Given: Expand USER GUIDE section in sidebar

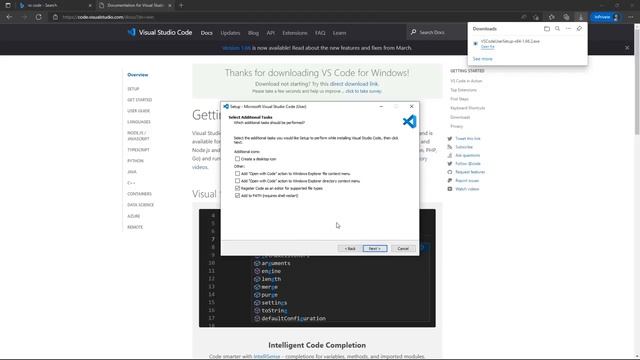Looking at the screenshot, I should pos(138,111).
